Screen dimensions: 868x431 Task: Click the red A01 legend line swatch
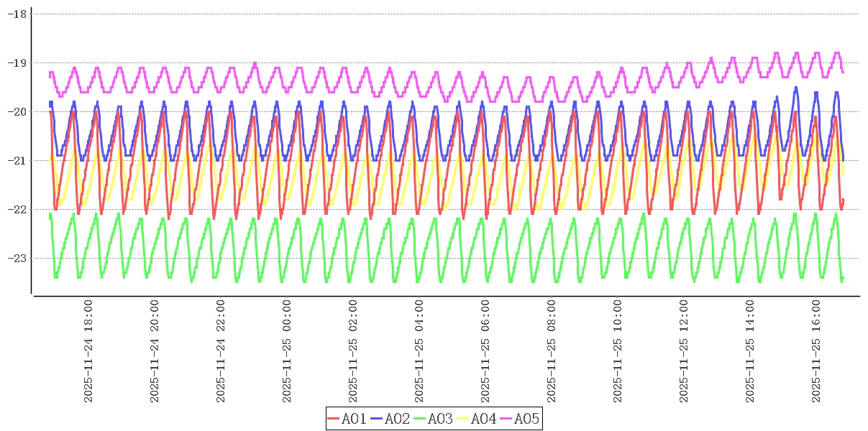point(334,419)
